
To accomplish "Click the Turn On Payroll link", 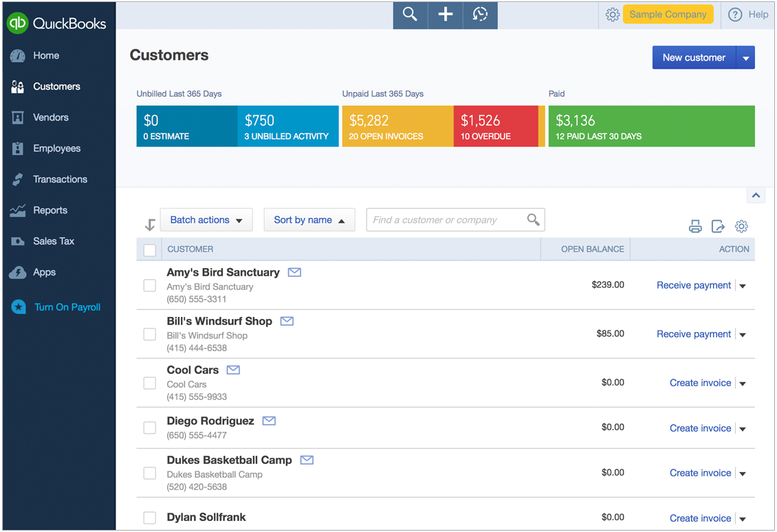I will coord(67,307).
